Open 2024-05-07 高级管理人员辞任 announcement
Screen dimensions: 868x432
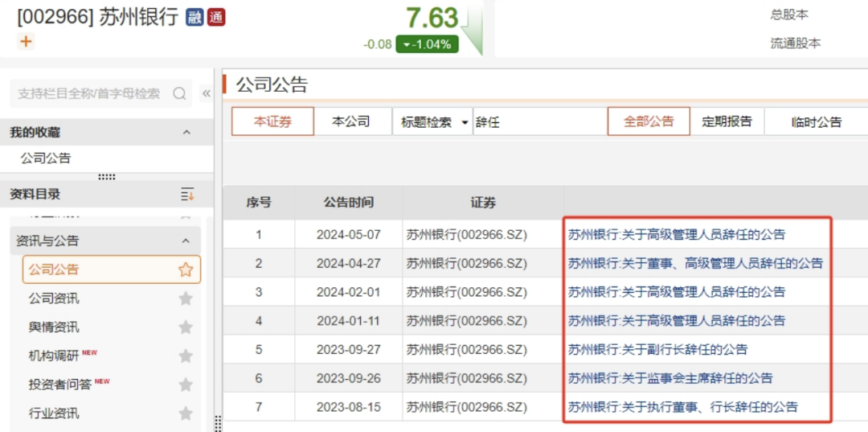pos(677,235)
